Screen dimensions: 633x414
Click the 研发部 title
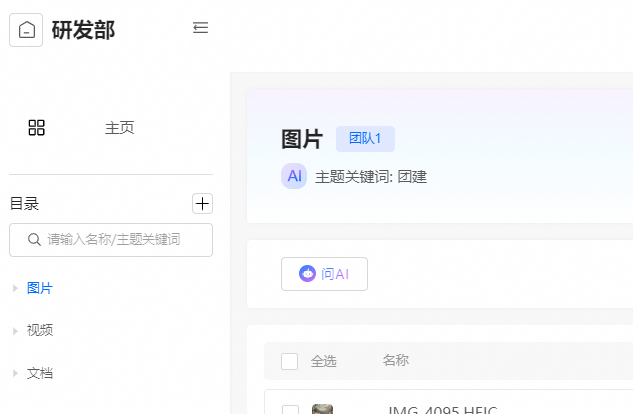pos(84,30)
